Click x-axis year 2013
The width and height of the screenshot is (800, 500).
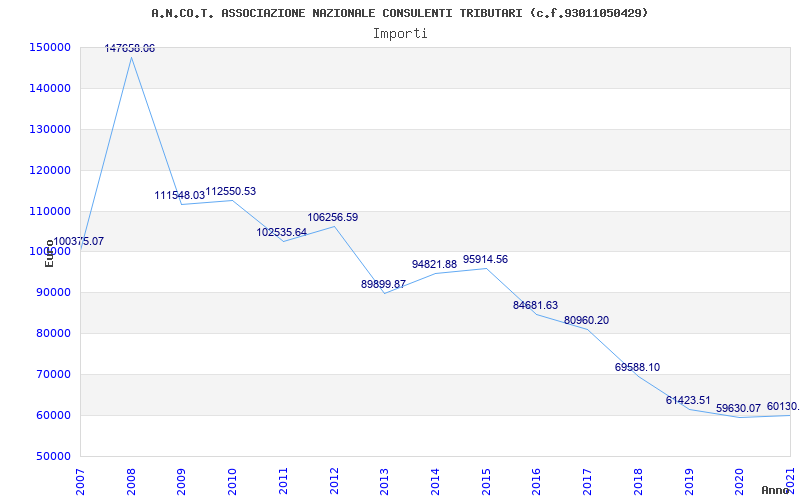pos(385,482)
